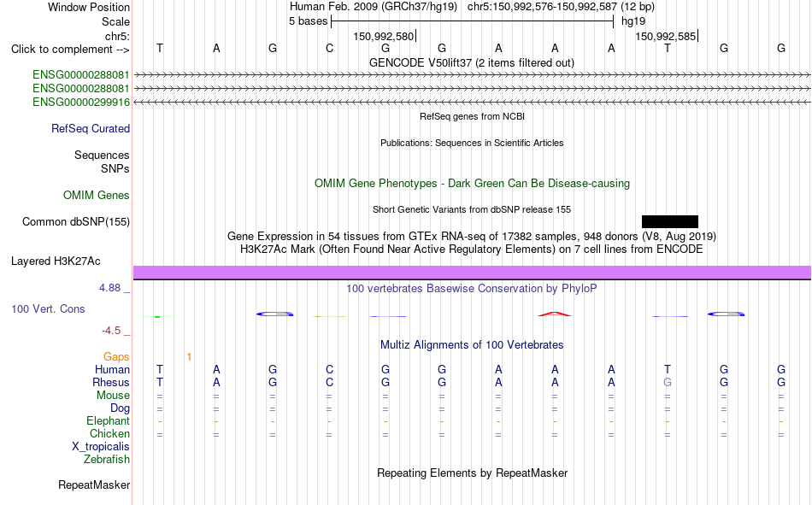Open the RefSeq Curated track label
Viewport: 812px width, 505px height.
tap(91, 128)
